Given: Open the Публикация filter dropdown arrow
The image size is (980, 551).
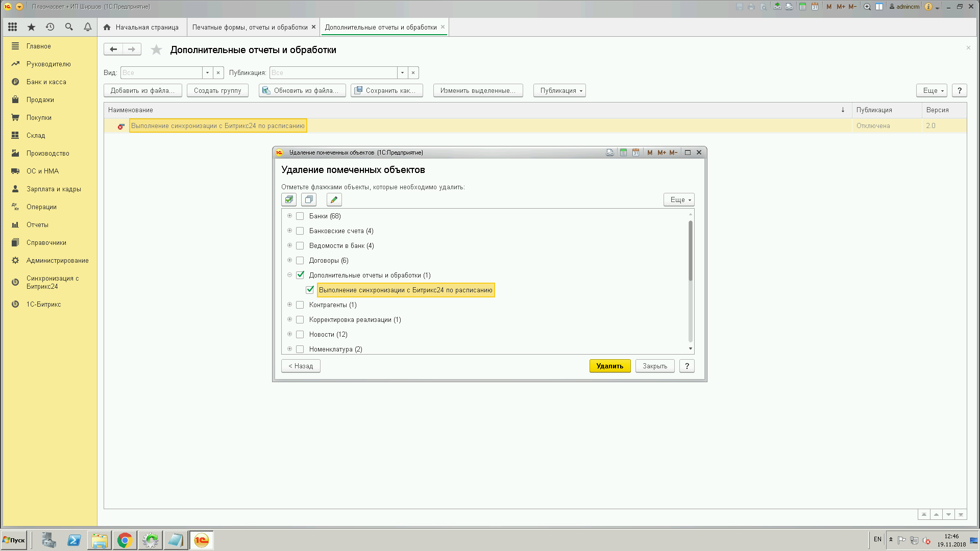Looking at the screenshot, I should pyautogui.click(x=402, y=72).
